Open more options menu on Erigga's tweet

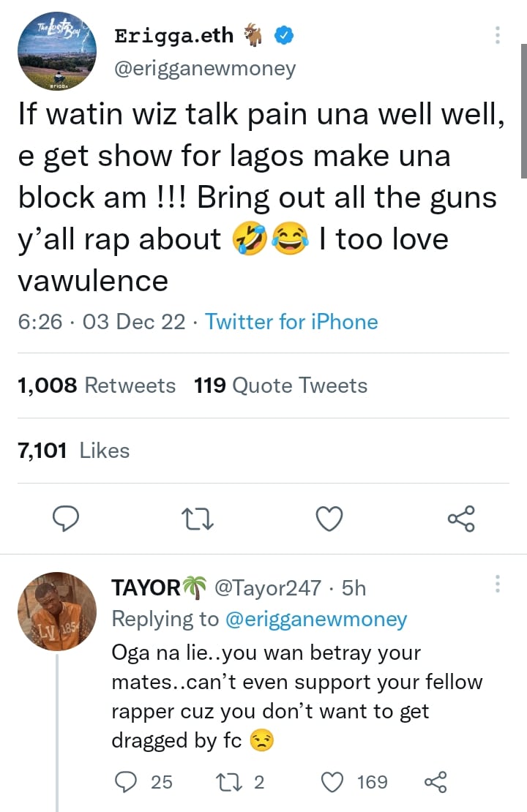click(x=498, y=35)
